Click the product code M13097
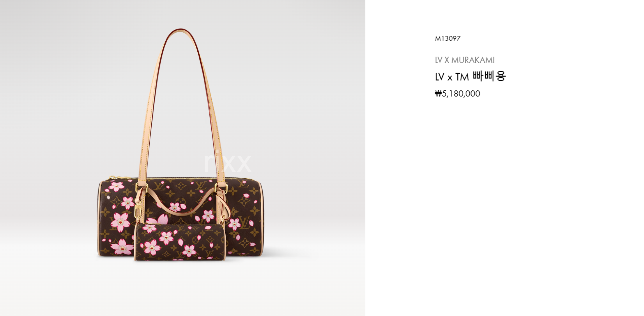The width and height of the screenshot is (644, 316). (447, 38)
